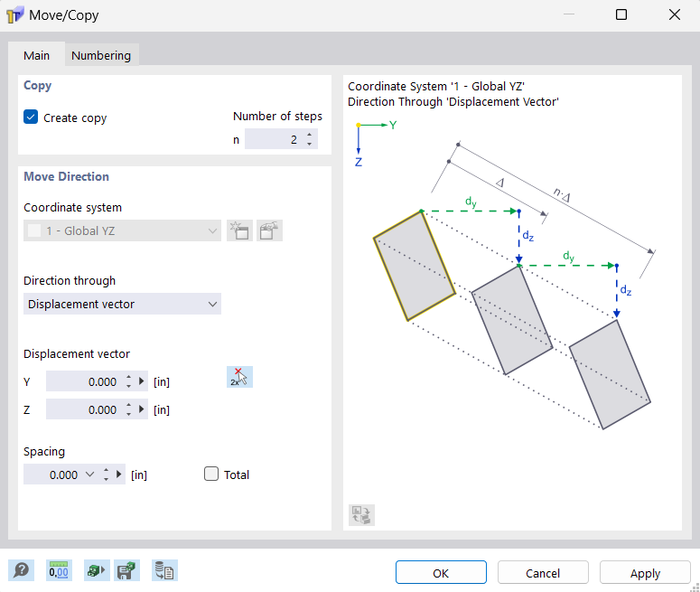The width and height of the screenshot is (700, 592).
Task: Click the 'Move Direction' section heading
Action: pos(66,176)
